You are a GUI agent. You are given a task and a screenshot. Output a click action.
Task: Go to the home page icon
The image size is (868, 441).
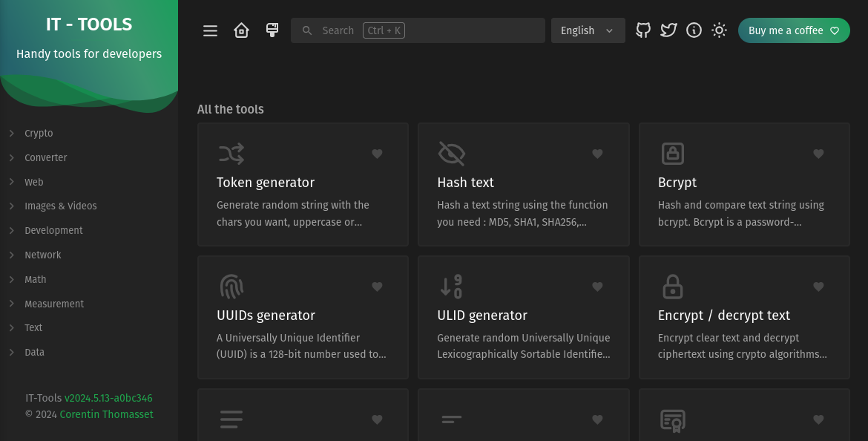point(241,30)
